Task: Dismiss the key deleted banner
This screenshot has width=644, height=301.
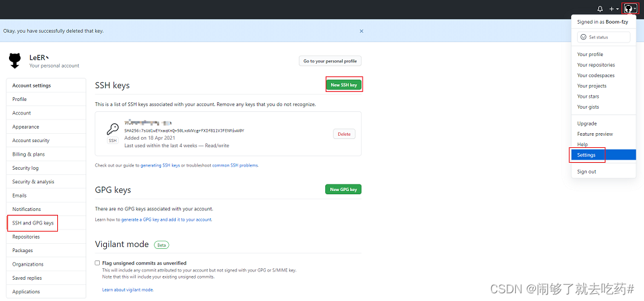Action: [361, 31]
